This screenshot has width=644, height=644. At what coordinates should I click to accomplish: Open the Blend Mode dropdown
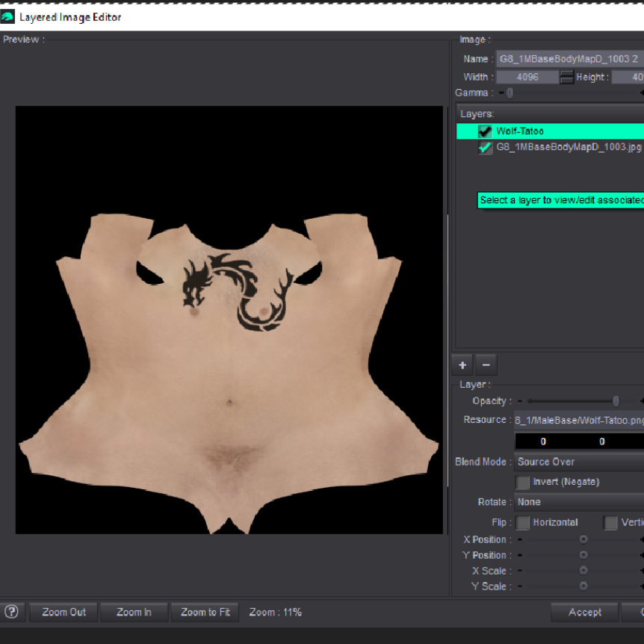(579, 462)
